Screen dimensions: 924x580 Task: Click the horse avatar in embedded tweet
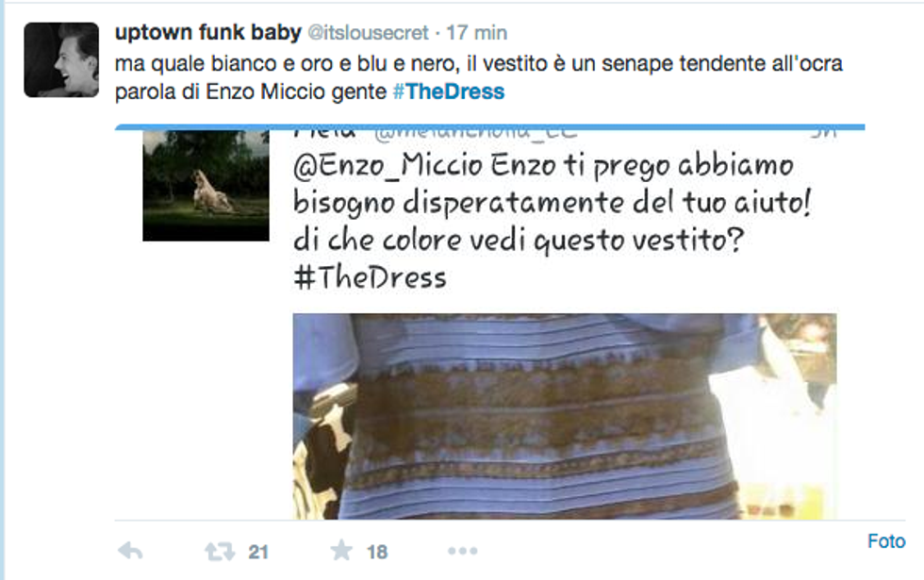point(206,185)
